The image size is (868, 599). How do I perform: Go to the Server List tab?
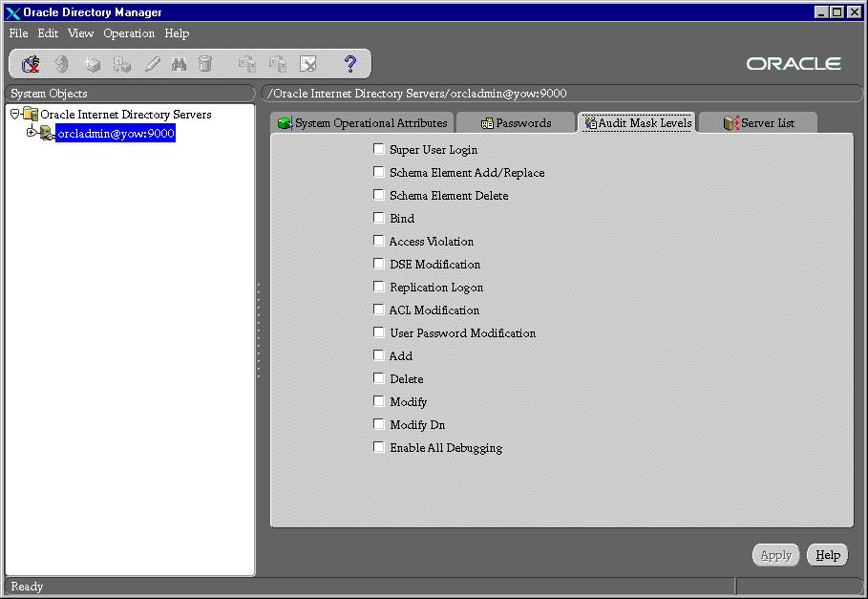pos(759,123)
